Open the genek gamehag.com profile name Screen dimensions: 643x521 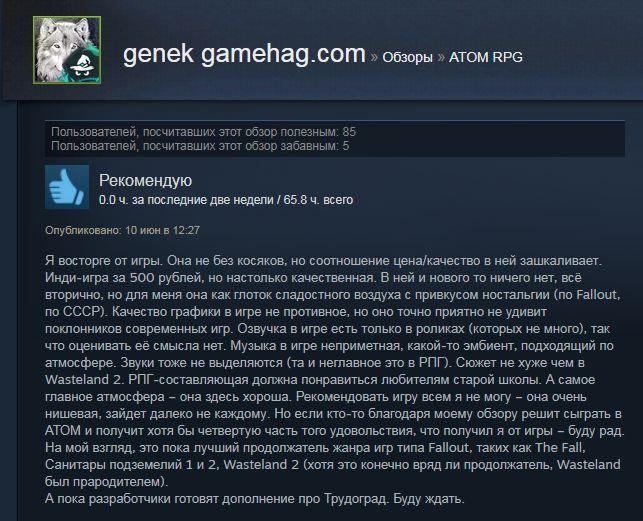244,55
